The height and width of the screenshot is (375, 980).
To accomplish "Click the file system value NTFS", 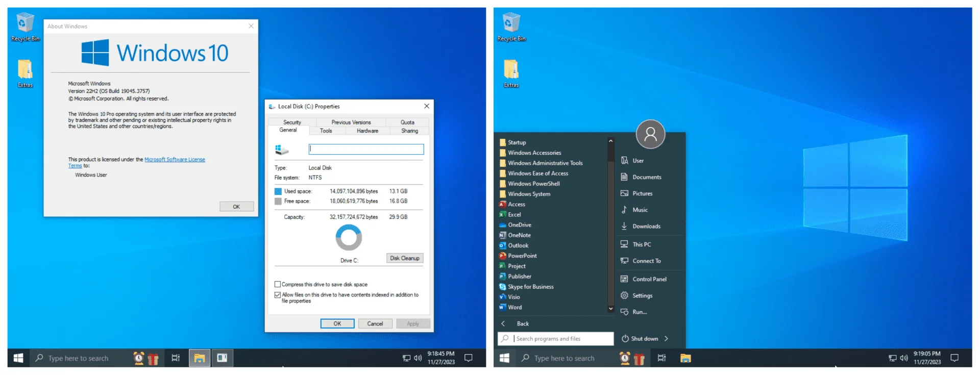I will click(315, 178).
